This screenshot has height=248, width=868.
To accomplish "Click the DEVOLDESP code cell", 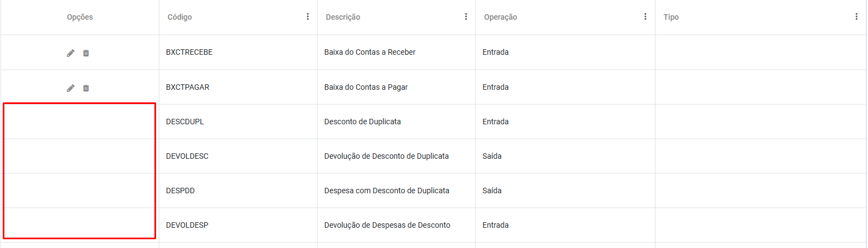I will click(187, 225).
